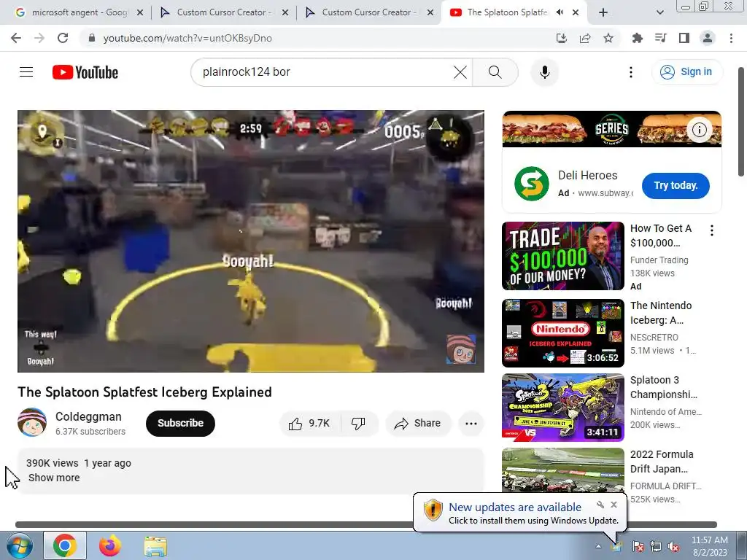Install app icon in address bar
747x560 pixels.
[562, 38]
